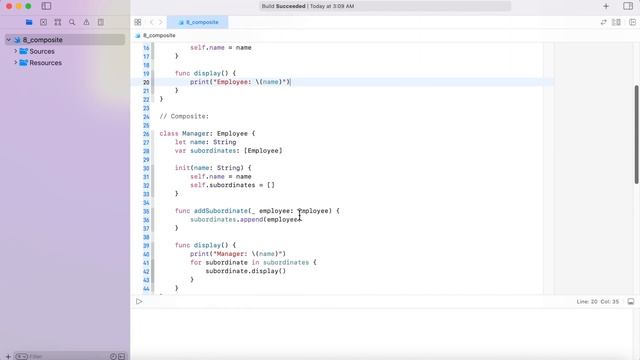Add an editor pane on the right

point(632,22)
